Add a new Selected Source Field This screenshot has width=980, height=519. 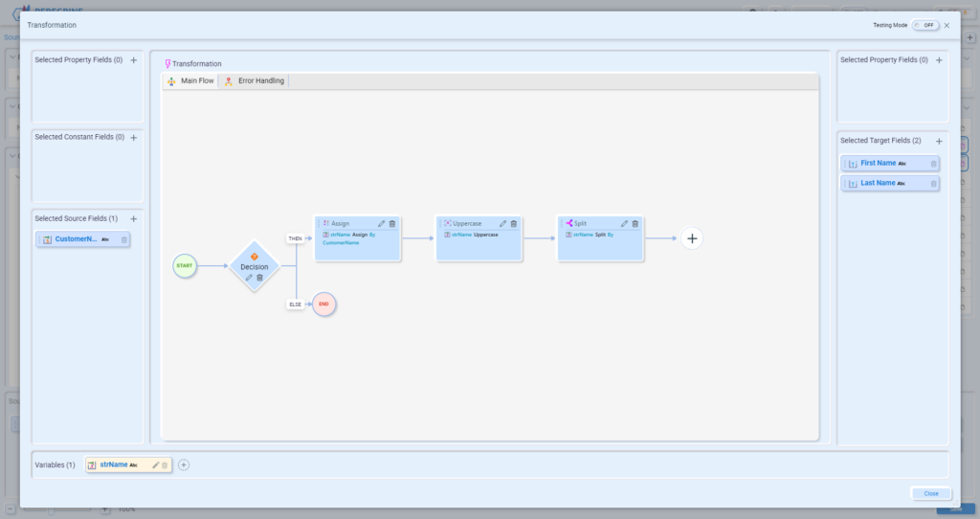click(134, 218)
